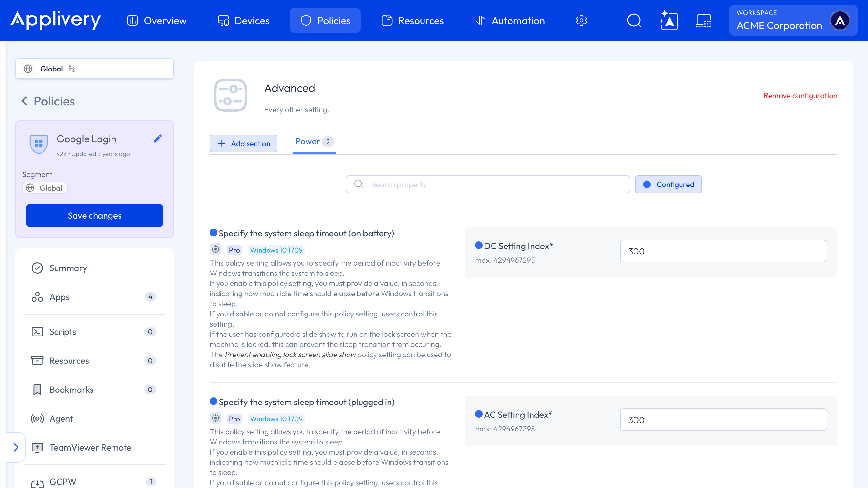Go back using the Policies chevron
868x488 pixels.
(x=24, y=101)
